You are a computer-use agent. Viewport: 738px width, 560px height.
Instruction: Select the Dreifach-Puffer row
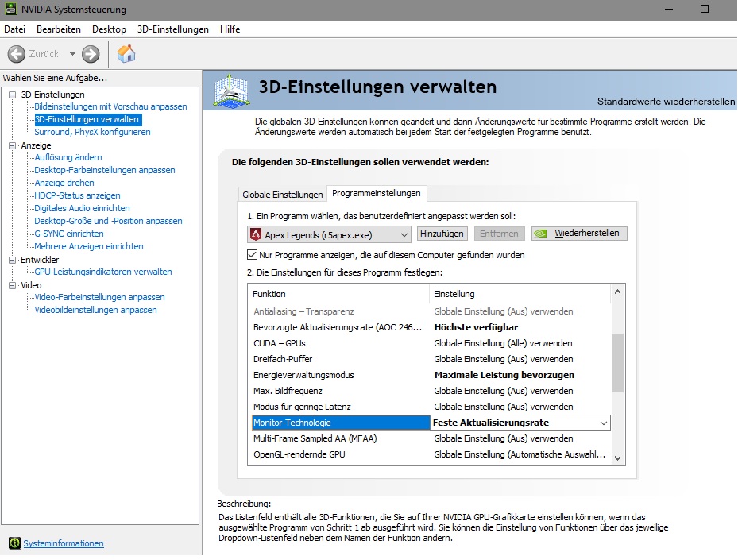point(431,359)
